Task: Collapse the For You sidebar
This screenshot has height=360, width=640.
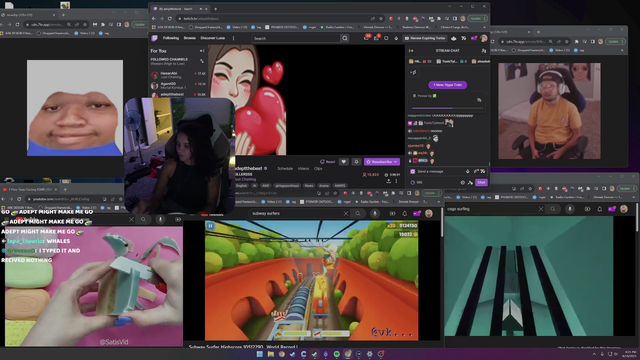Action: pos(202,51)
